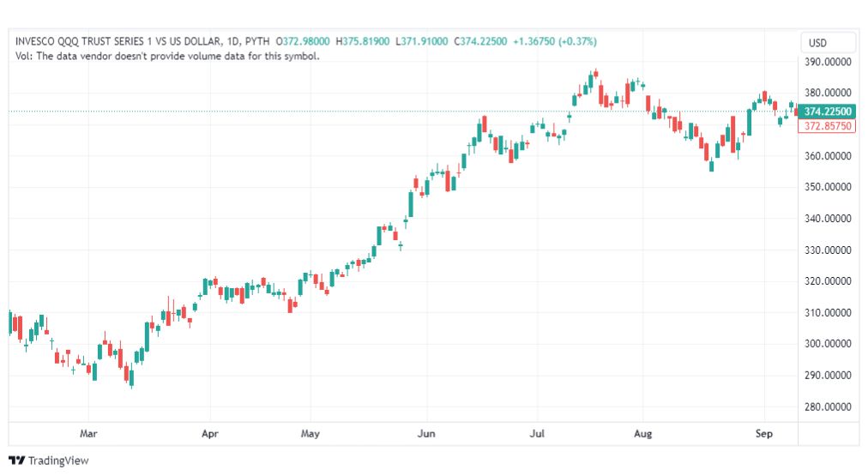Image resolution: width=868 pixels, height=476 pixels.
Task: Click the 1D interval label in legend
Action: [x=233, y=41]
